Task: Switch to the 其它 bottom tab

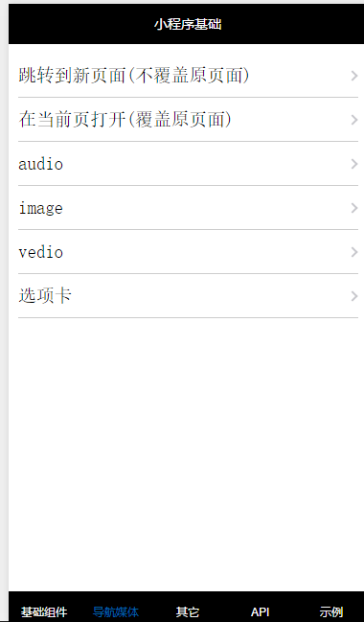Action: tap(187, 611)
